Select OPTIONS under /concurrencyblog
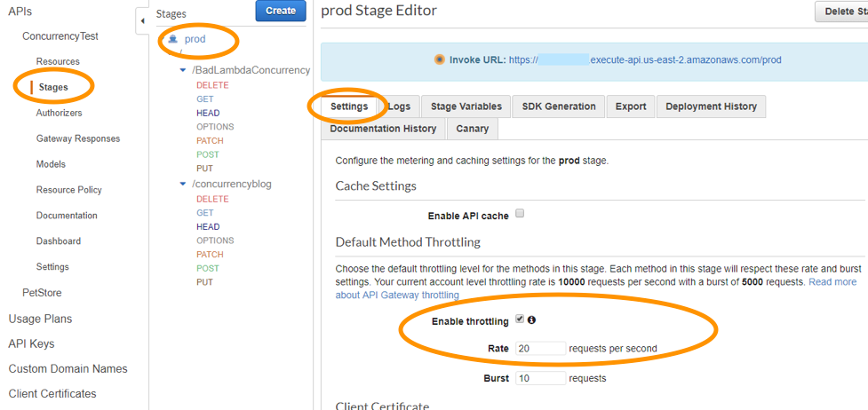This screenshot has height=410, width=868. point(215,240)
